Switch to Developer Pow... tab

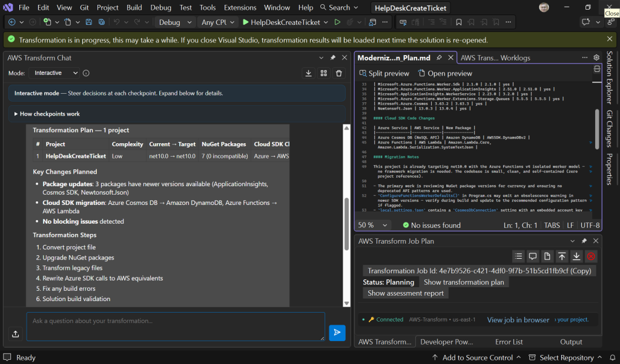[x=447, y=342]
